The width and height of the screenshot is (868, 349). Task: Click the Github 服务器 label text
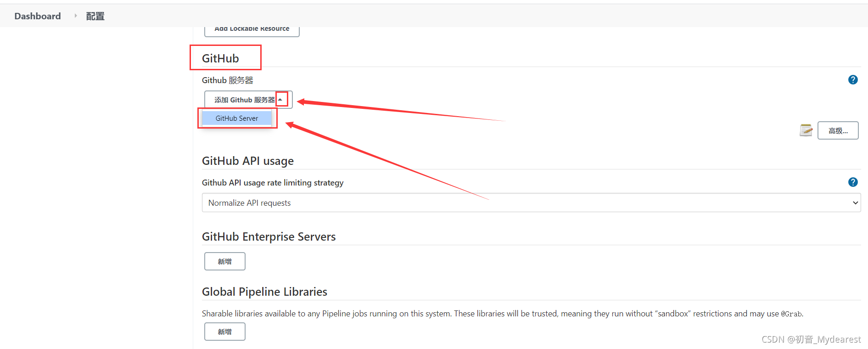pos(228,80)
